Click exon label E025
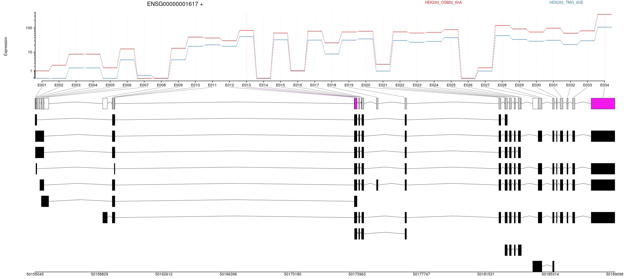Screen dimensions: 644x279 pos(451,85)
